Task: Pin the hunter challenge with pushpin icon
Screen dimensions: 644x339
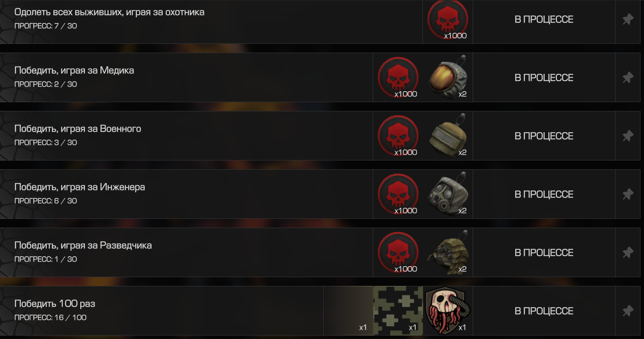Action: click(x=628, y=19)
